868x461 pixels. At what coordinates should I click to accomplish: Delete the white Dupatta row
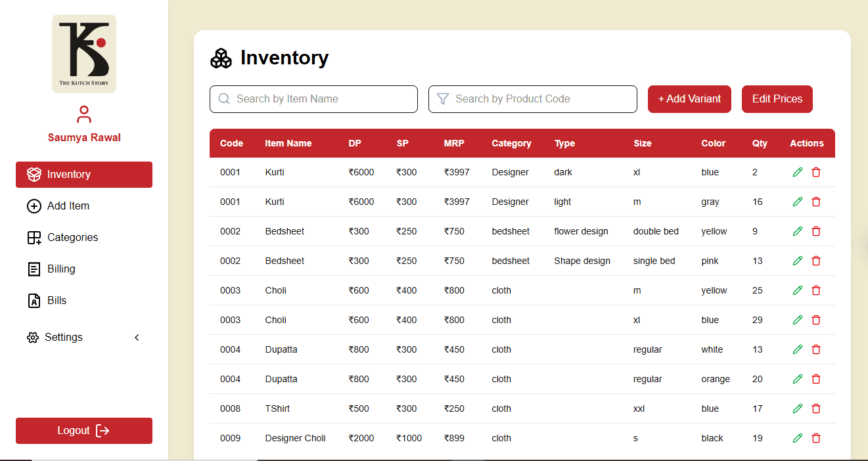click(816, 349)
